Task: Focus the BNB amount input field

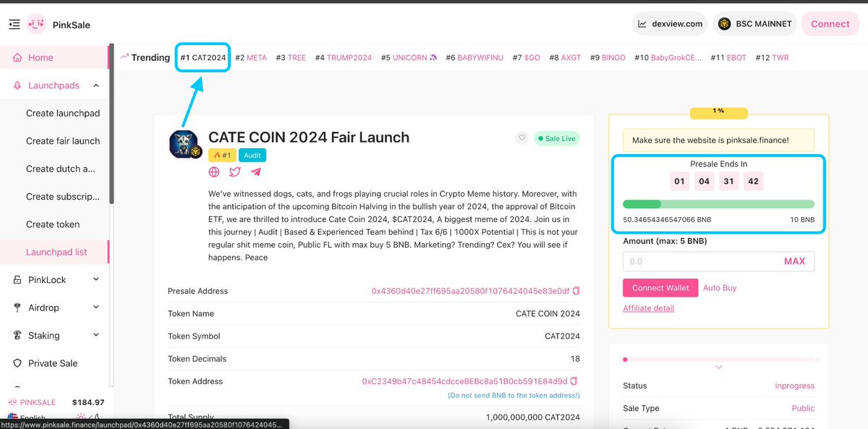Action: [x=718, y=261]
